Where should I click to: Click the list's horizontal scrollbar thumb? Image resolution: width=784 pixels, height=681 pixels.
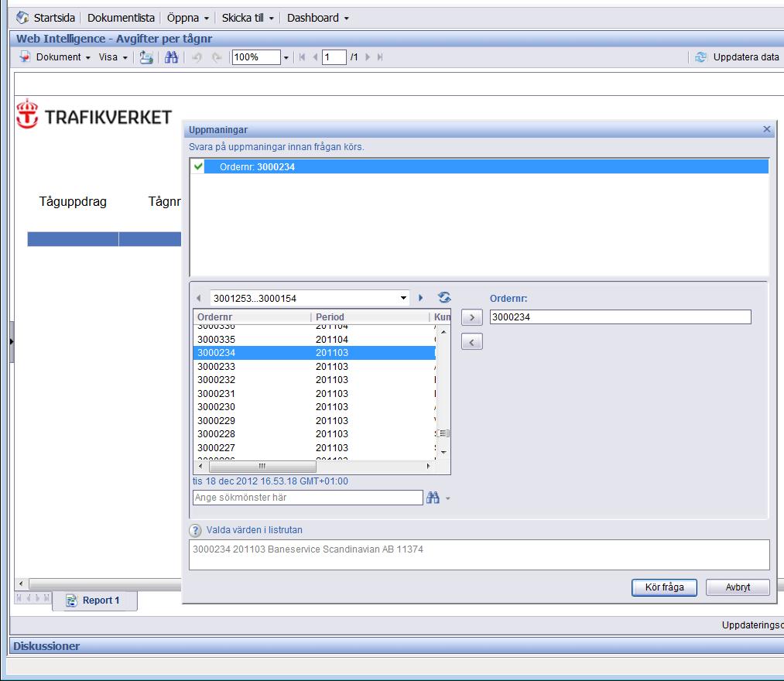(x=262, y=467)
